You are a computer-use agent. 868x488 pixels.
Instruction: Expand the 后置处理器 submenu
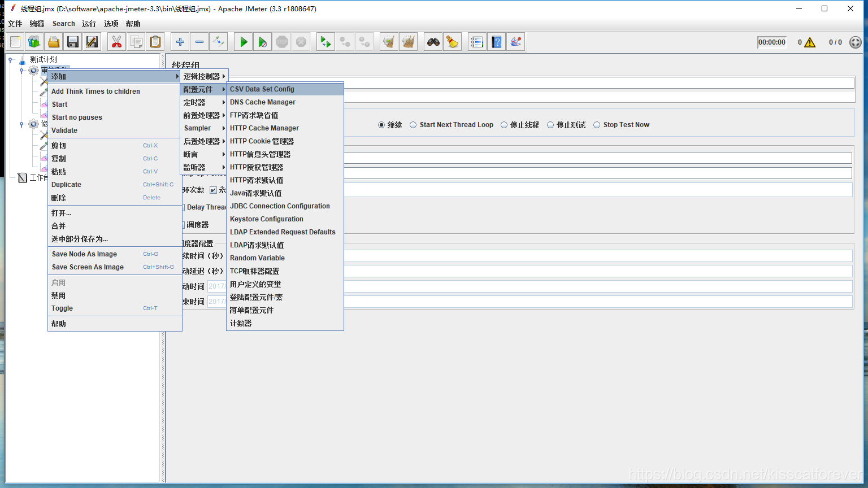pos(203,141)
